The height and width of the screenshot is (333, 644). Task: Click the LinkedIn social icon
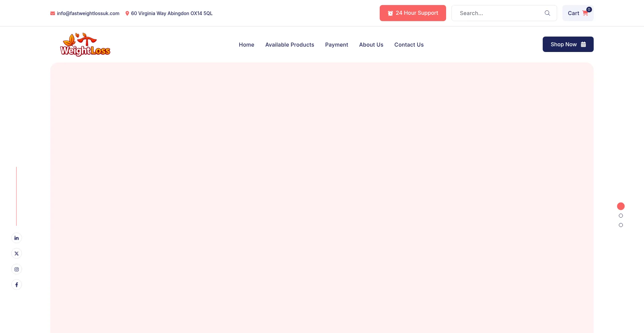tap(16, 238)
